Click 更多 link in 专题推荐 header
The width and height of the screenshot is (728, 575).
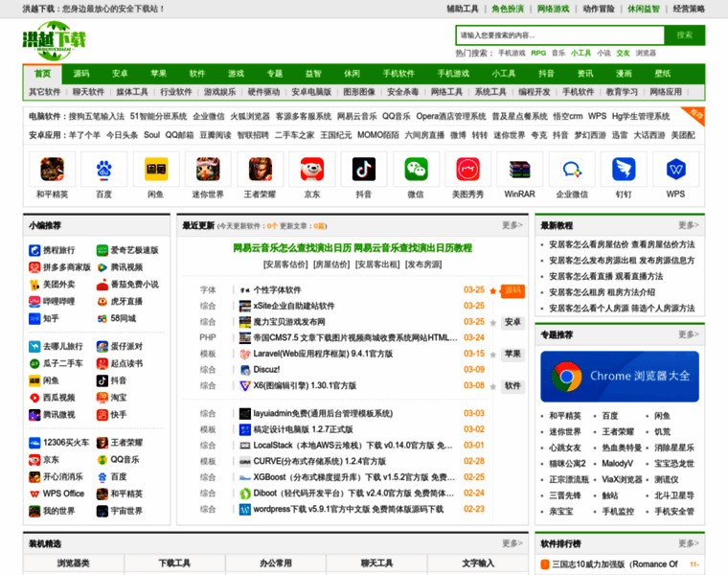click(689, 334)
